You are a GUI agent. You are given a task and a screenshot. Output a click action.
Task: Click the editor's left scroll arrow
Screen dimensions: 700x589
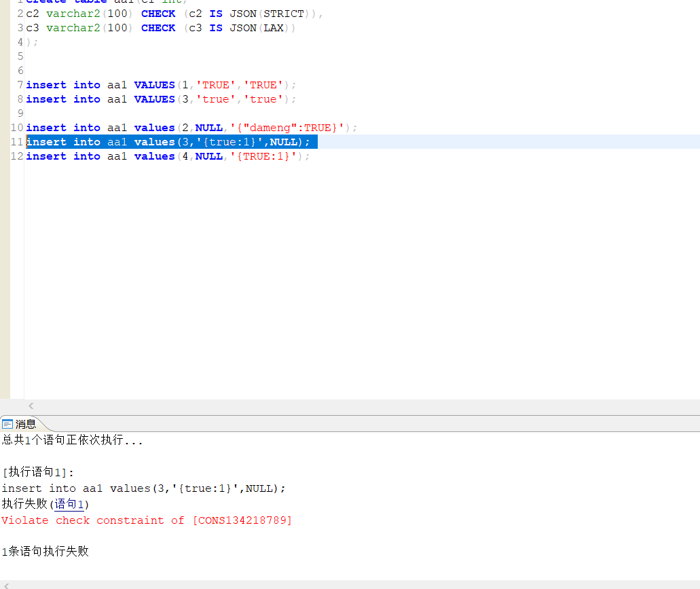point(31,406)
